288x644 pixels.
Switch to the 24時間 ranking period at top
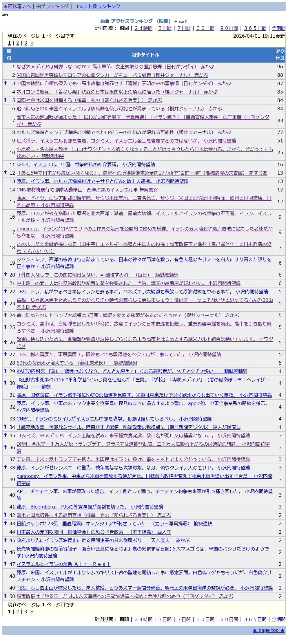[x=143, y=28]
